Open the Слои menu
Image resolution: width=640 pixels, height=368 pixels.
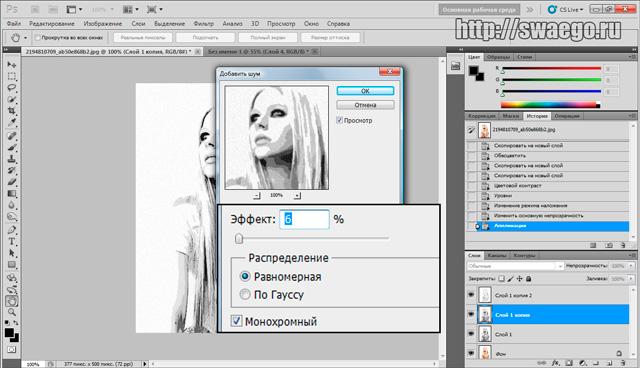[138, 24]
